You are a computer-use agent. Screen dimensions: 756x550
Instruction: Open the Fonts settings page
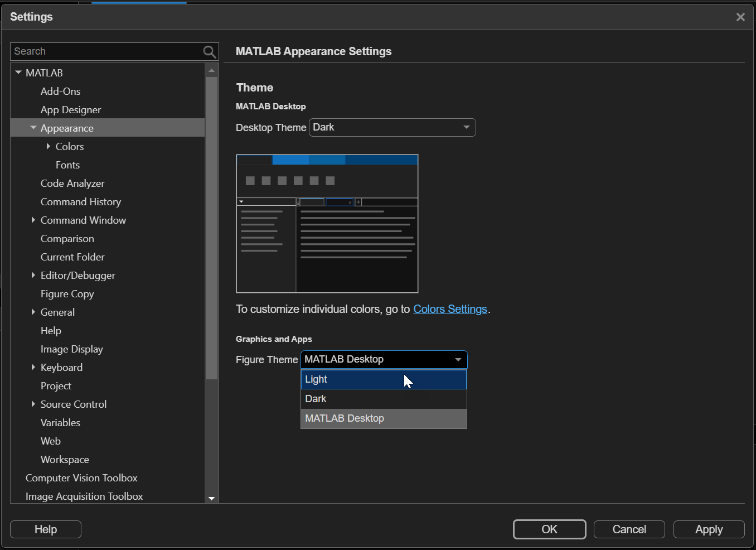pyautogui.click(x=67, y=165)
